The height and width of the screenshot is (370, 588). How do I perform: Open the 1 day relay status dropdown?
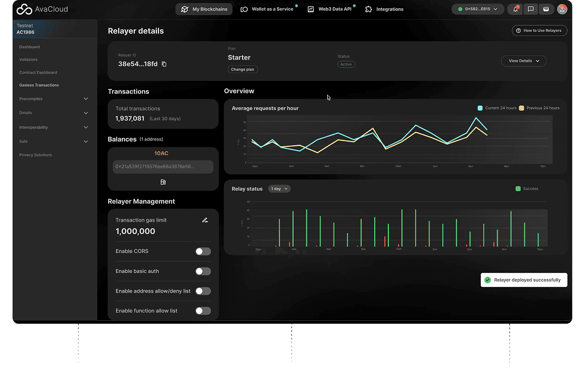click(280, 189)
